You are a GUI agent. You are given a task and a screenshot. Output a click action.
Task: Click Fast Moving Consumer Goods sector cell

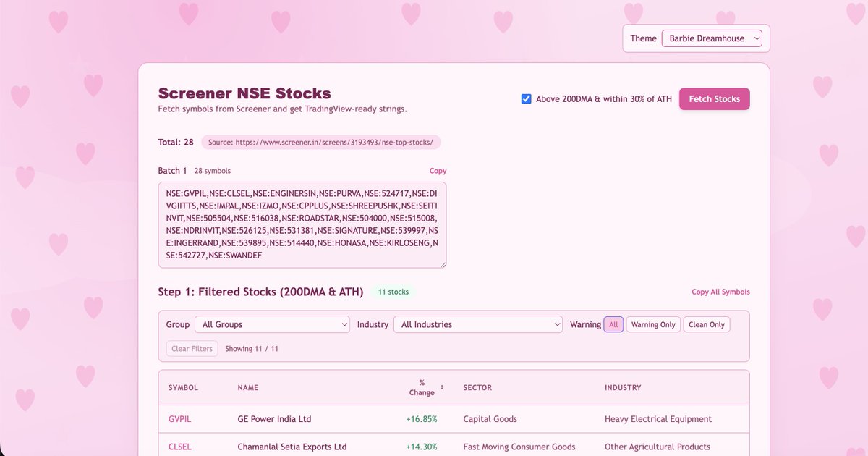click(x=519, y=447)
